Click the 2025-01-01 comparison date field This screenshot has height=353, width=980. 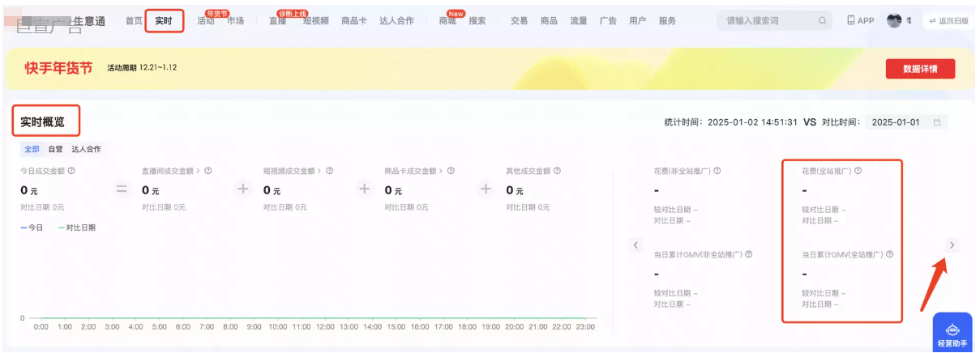(905, 122)
